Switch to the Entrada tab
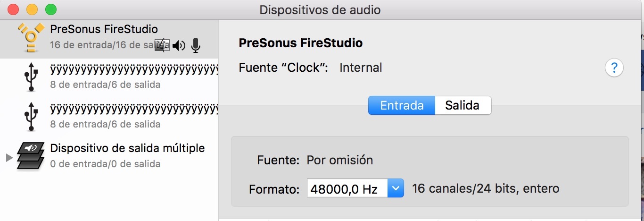Screen dimensions: 644x221 [x=402, y=105]
